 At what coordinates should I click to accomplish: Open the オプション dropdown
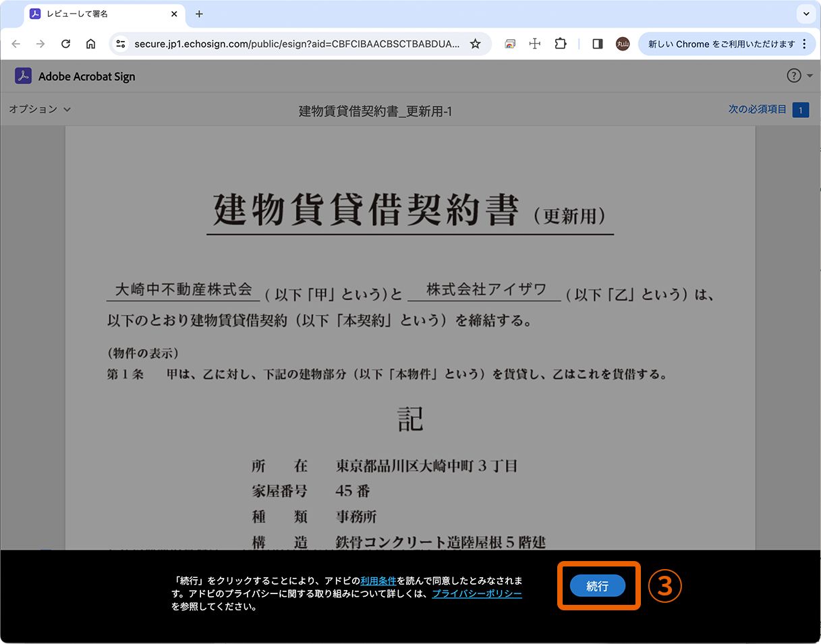(40, 109)
